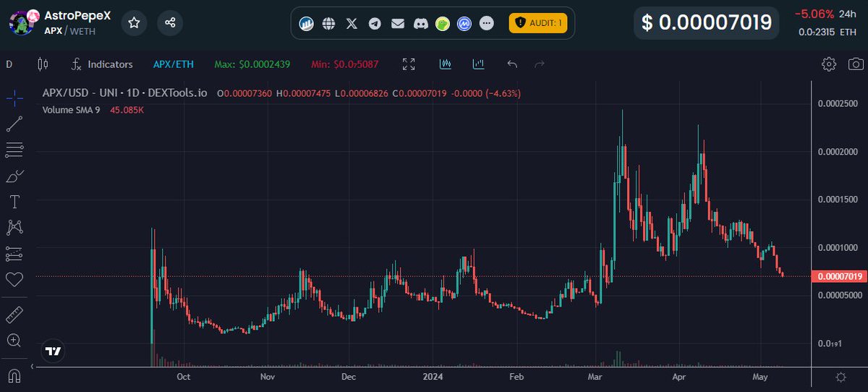Select the brush drawing tool
Screen dimensions: 868x392
pos(14,176)
